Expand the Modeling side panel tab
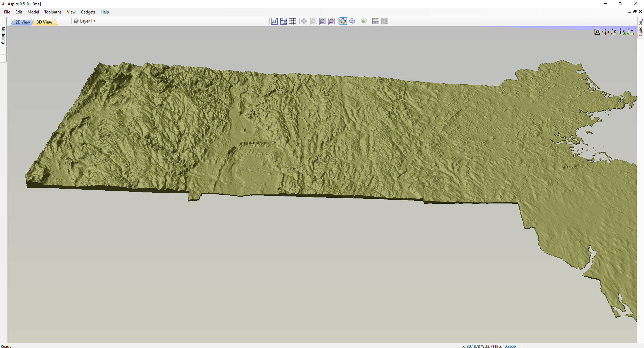644x348 pixels. click(3, 35)
